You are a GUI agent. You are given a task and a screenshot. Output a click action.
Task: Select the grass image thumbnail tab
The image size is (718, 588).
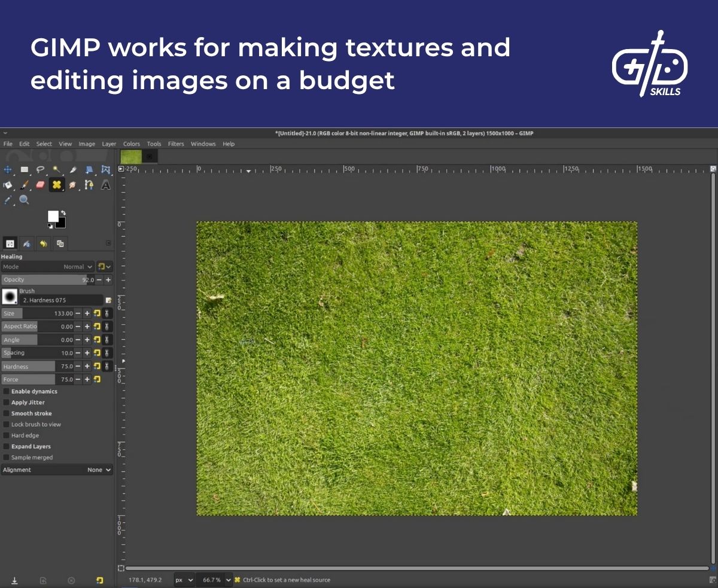coord(130,156)
